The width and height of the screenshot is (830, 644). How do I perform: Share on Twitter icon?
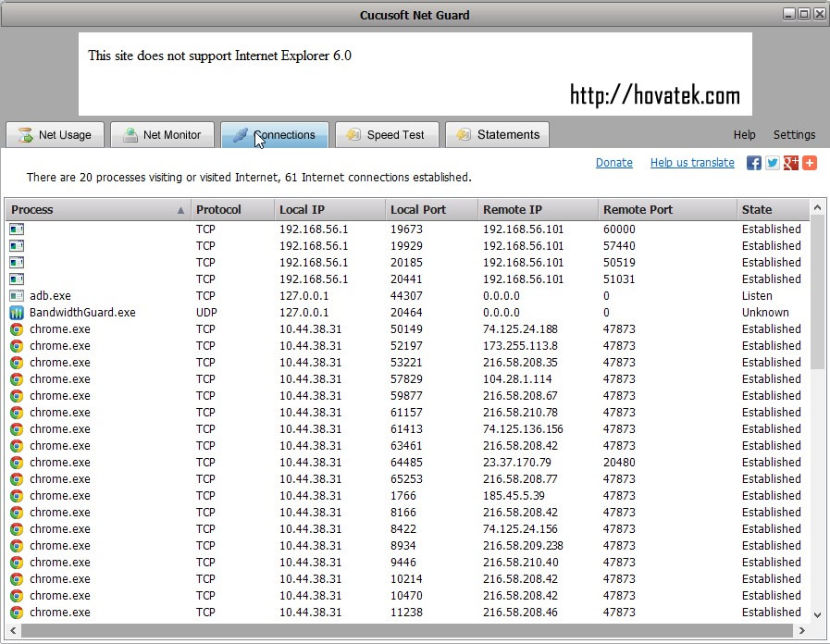773,163
